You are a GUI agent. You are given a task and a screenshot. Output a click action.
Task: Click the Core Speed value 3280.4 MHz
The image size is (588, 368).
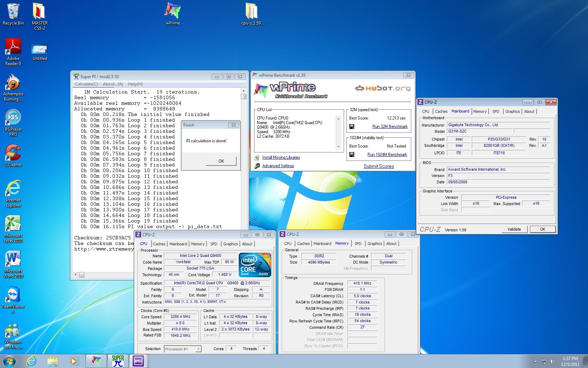pyautogui.click(x=180, y=316)
